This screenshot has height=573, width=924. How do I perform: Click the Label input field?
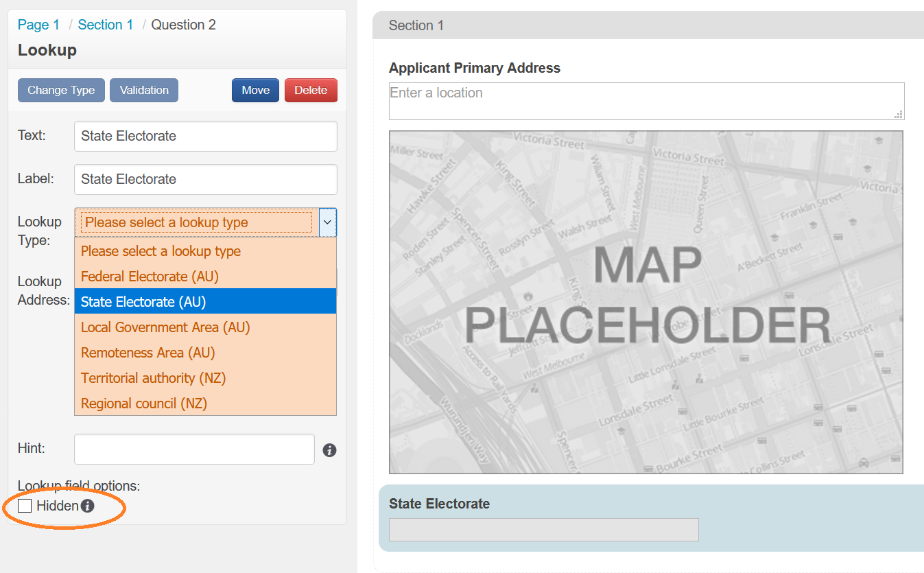pos(205,180)
